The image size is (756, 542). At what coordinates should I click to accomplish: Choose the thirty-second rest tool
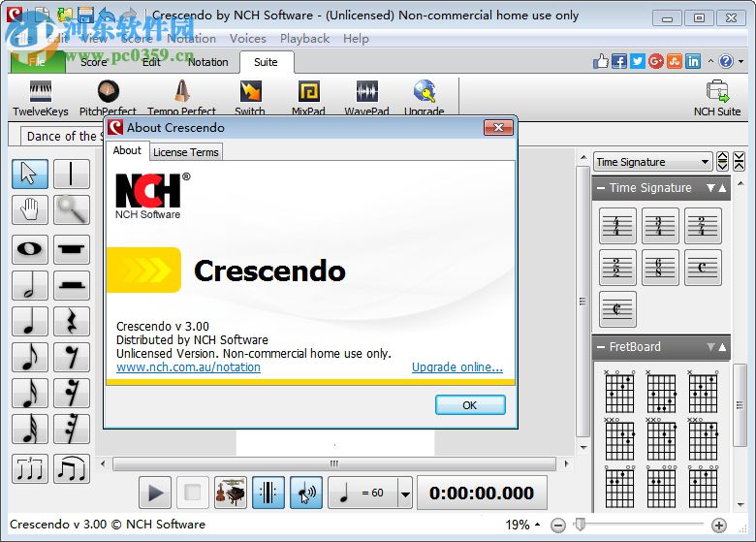72,429
